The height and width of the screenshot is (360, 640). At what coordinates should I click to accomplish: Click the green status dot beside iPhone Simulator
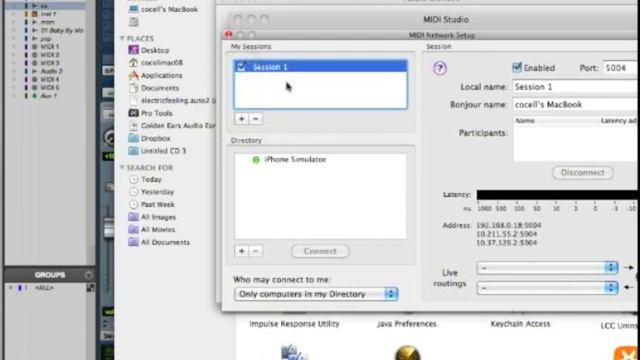tap(256, 160)
